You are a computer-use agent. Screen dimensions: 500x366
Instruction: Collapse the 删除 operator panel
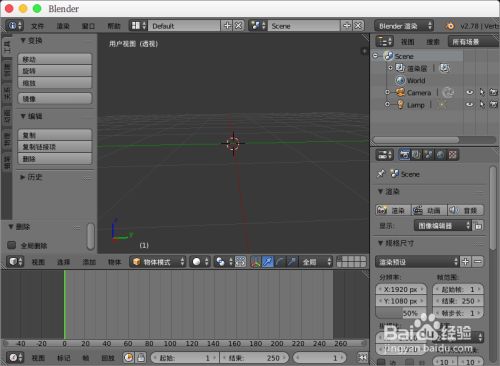tap(11, 227)
